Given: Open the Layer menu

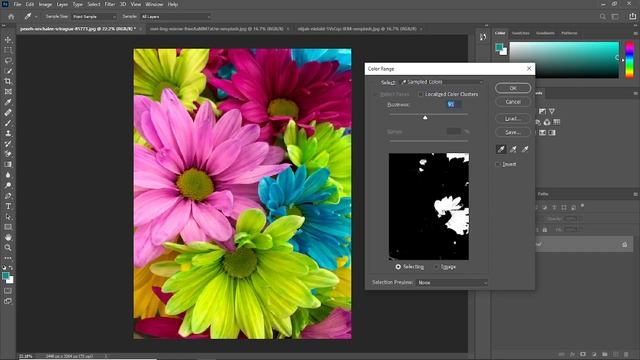Looking at the screenshot, I should [x=62, y=4].
